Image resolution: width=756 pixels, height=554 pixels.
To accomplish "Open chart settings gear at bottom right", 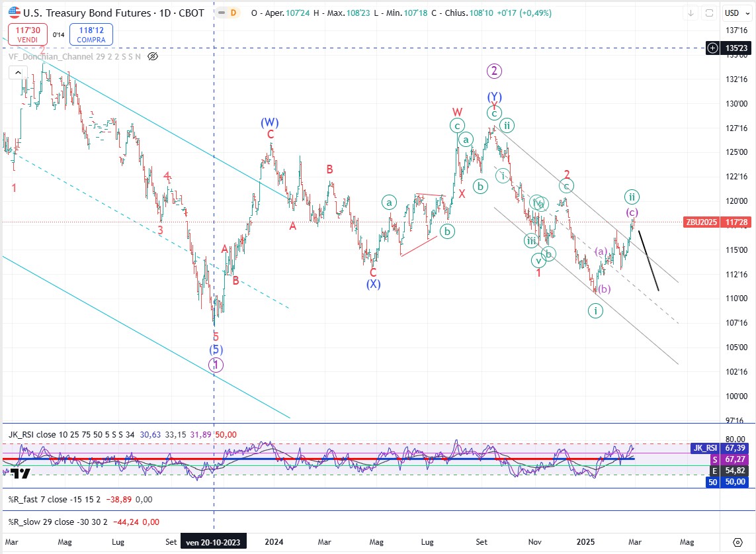I will pyautogui.click(x=737, y=541).
